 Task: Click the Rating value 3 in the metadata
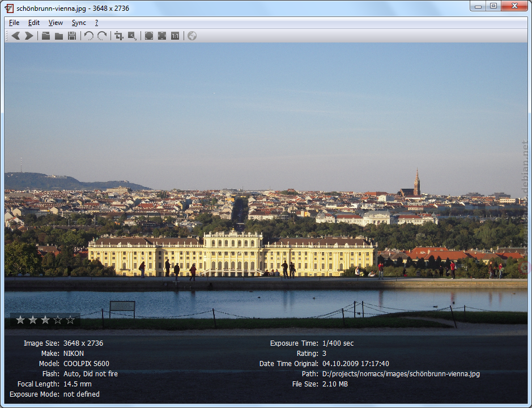pos(325,354)
